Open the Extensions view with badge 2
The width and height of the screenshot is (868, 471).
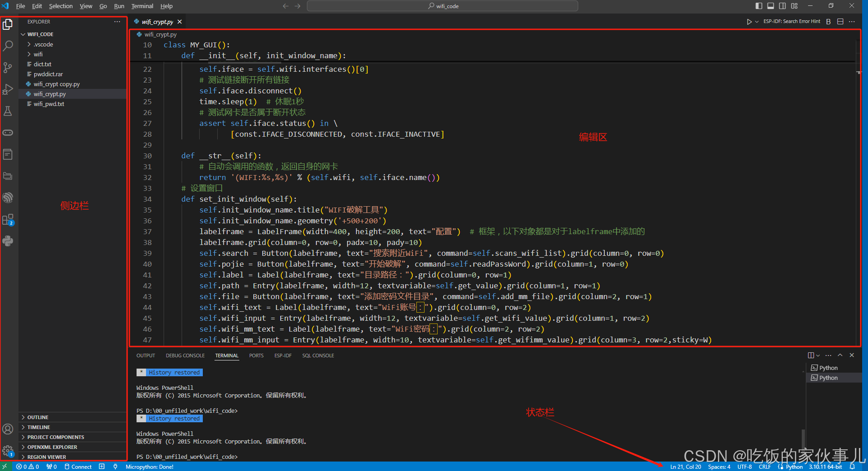click(8, 220)
